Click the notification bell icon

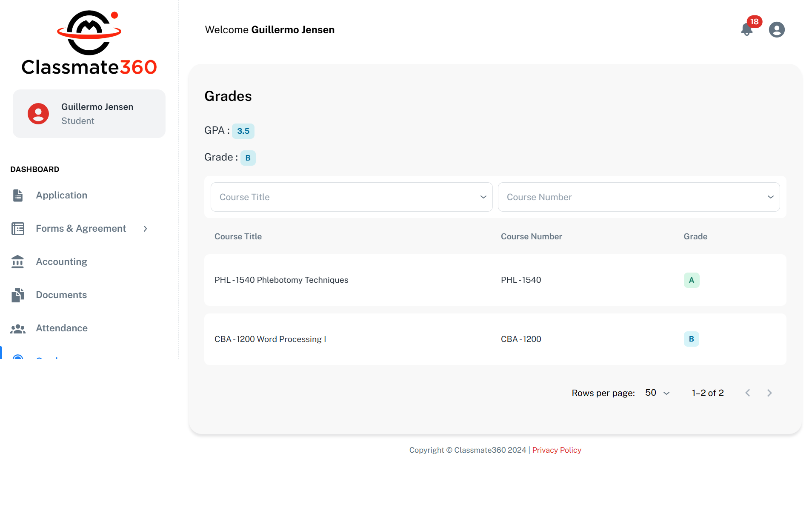click(747, 29)
